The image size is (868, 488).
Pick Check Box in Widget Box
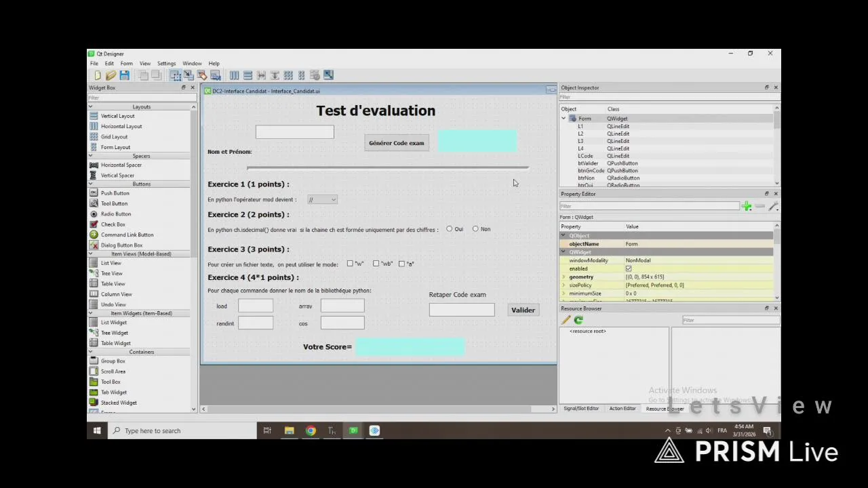(113, 224)
